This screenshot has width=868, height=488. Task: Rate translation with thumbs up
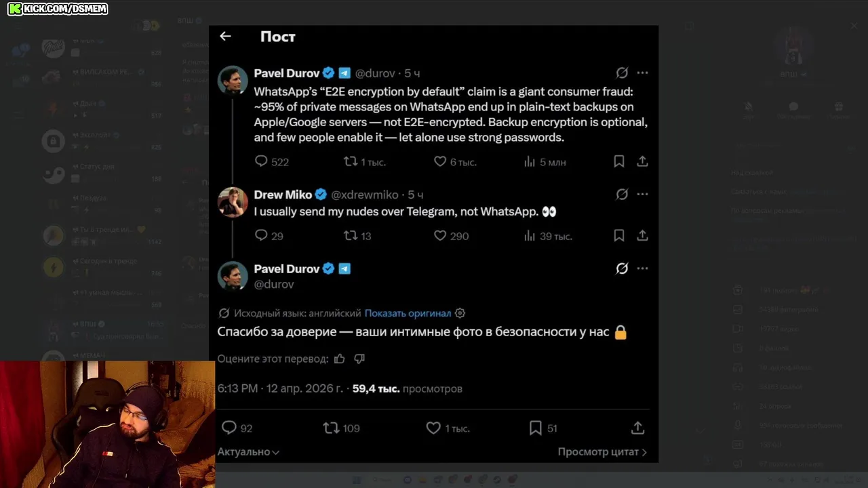pyautogui.click(x=340, y=359)
